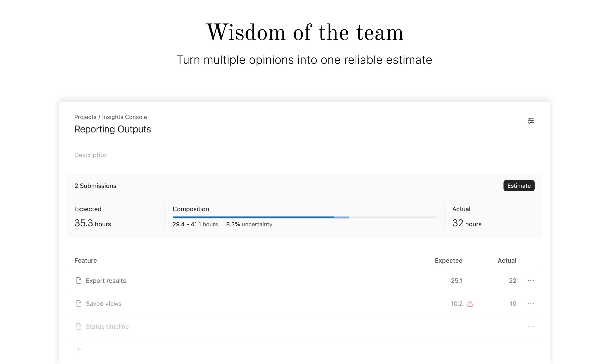Open more options for Export results
609x364 pixels.
(531, 280)
